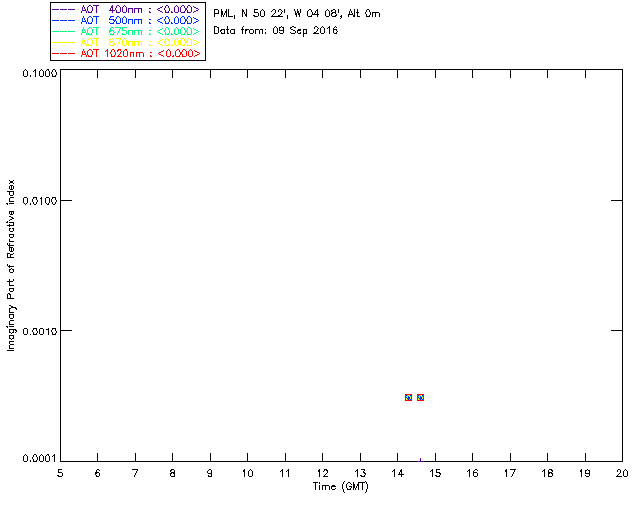The height and width of the screenshot is (512, 640).
Task: Click the PML station location text
Action: click(297, 14)
